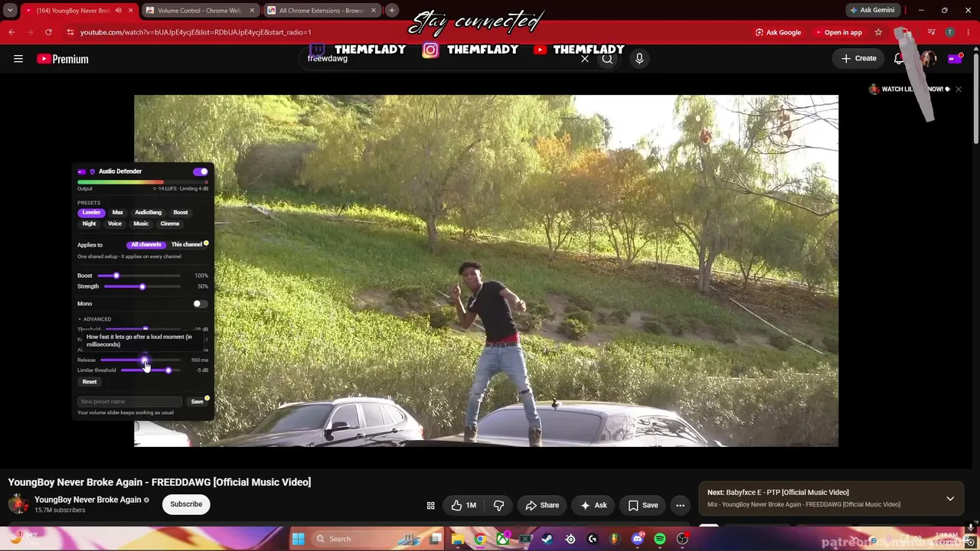This screenshot has width=980, height=551.
Task: Ask about this video
Action: (594, 505)
